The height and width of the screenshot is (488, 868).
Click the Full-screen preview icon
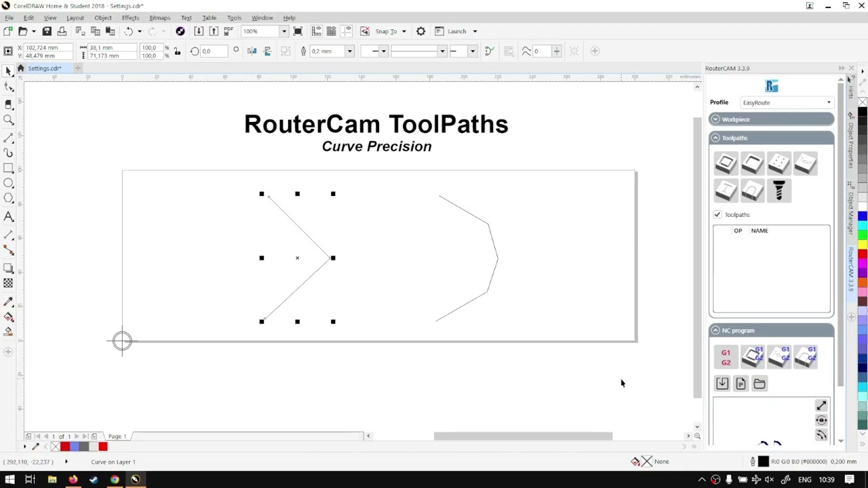point(298,31)
